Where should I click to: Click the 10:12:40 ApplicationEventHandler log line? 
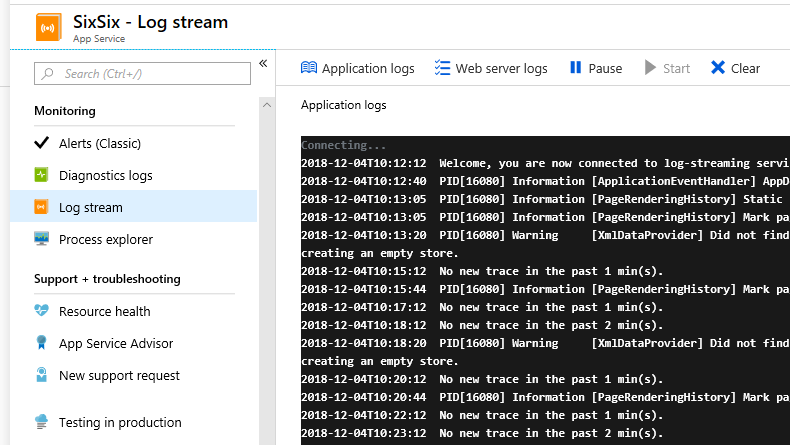coord(545,181)
